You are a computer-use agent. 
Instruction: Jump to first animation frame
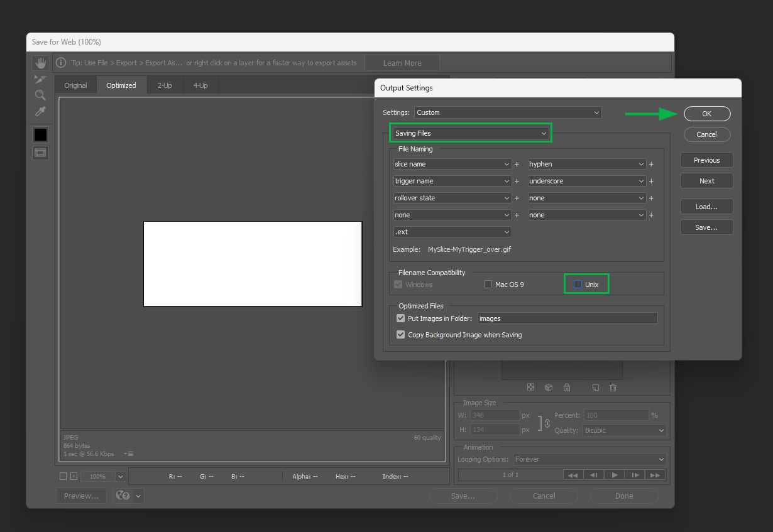point(573,475)
